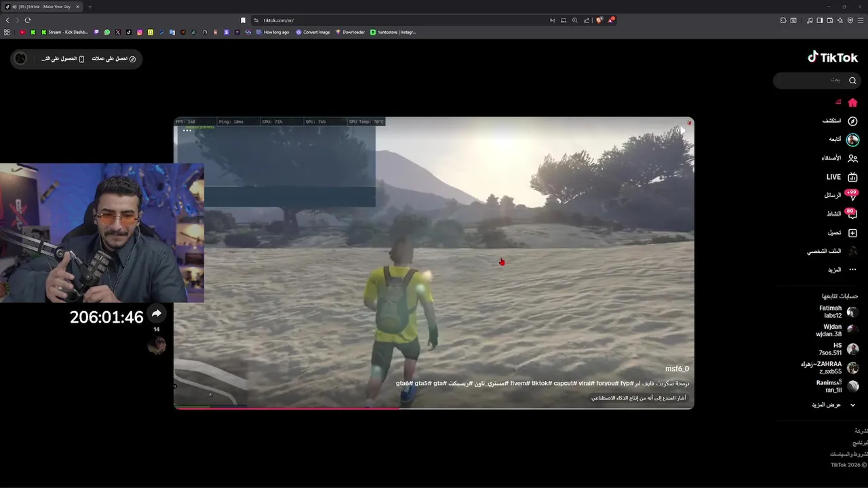Click the AI-generated content label on video
Image resolution: width=868 pixels, height=488 pixels.
638,399
